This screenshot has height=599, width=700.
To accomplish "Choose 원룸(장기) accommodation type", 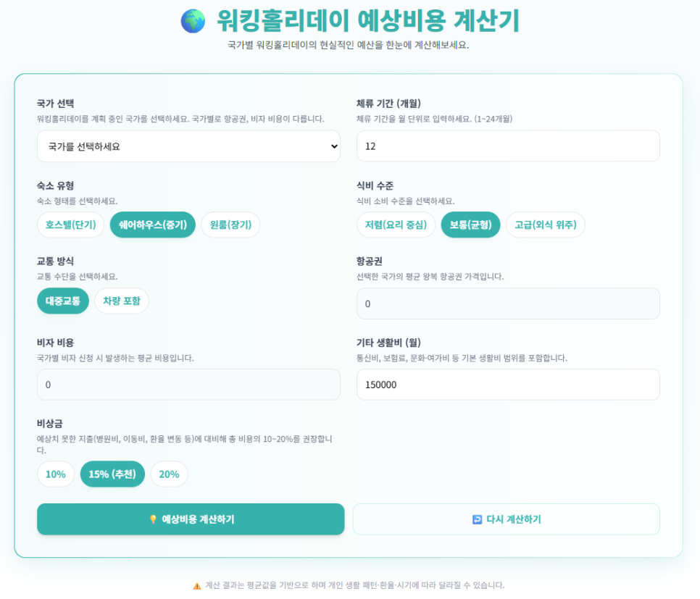I will (x=230, y=225).
